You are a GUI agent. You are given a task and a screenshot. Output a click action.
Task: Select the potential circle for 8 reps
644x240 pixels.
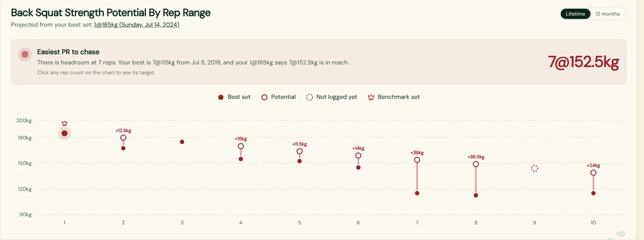point(476,164)
